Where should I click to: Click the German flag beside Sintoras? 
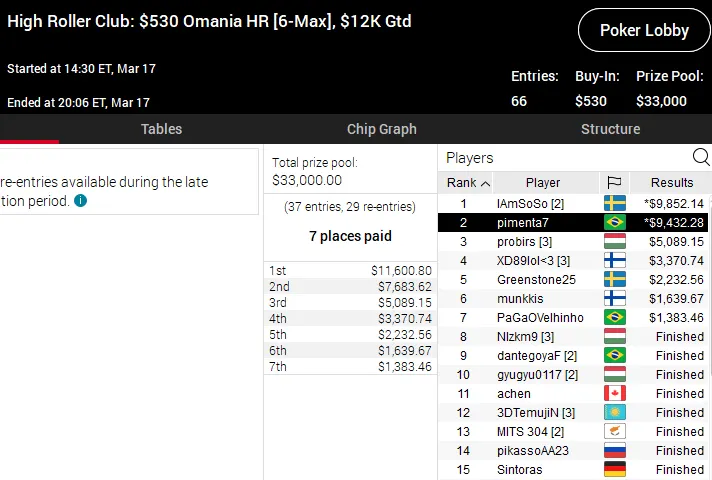(614, 470)
